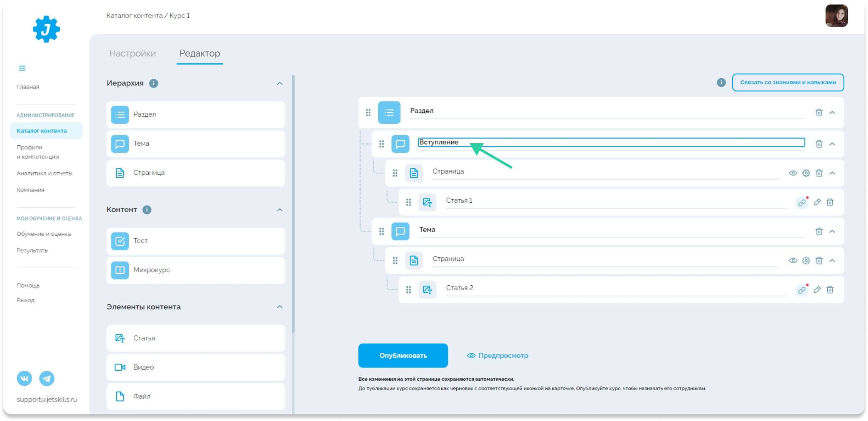Collapse the first Страница row chevron
Screen dimensions: 868x421
pyautogui.click(x=832, y=173)
